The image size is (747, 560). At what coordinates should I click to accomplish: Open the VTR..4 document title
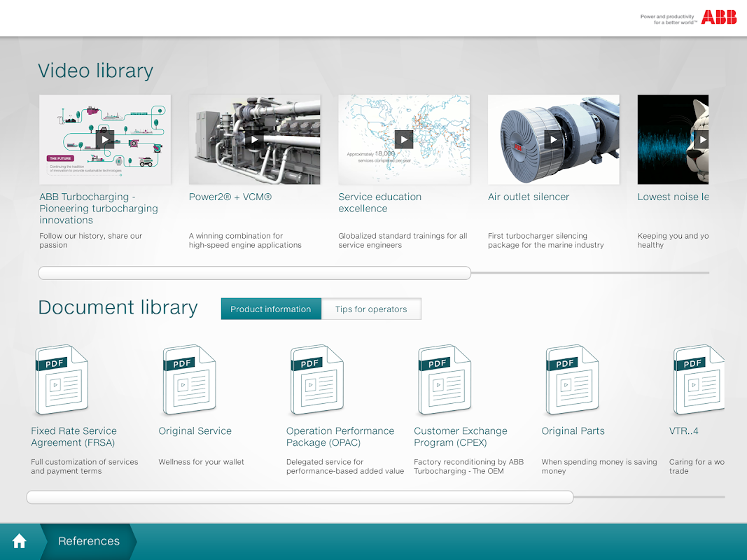point(683,431)
